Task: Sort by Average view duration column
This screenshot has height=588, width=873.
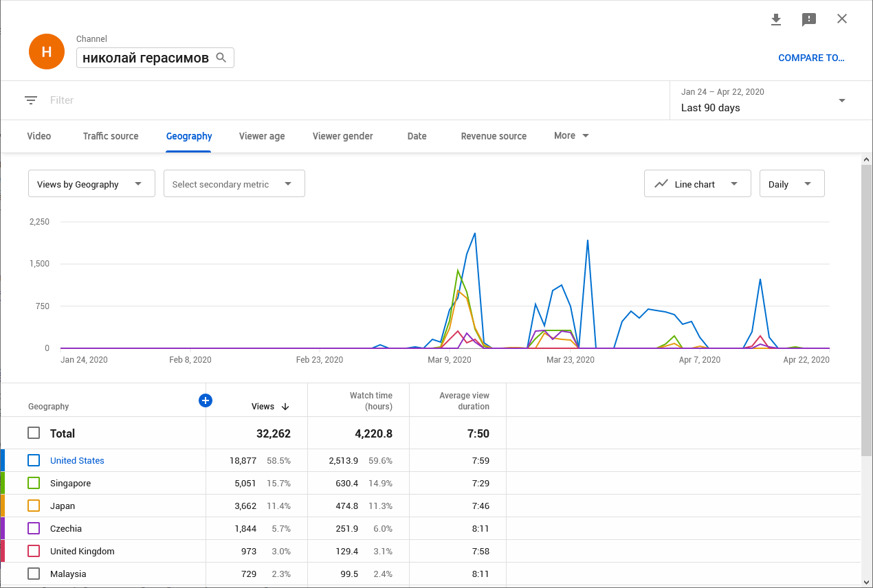Action: coord(464,401)
